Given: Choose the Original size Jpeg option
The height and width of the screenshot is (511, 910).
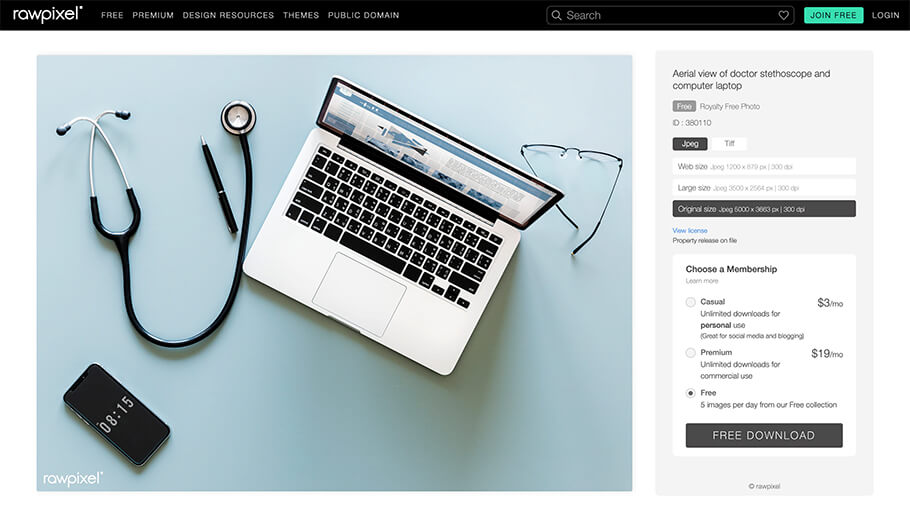Looking at the screenshot, I should click(x=764, y=208).
